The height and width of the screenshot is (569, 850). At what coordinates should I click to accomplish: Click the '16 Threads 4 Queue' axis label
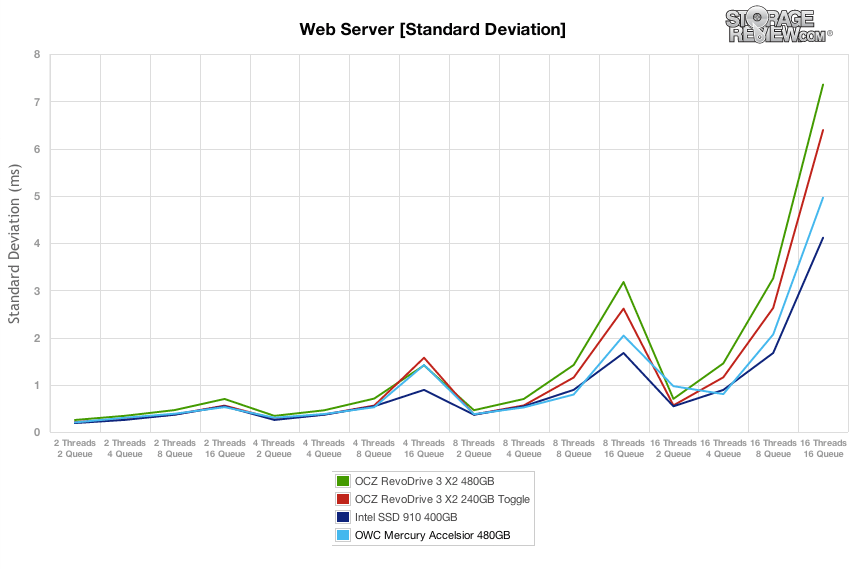pyautogui.click(x=723, y=449)
